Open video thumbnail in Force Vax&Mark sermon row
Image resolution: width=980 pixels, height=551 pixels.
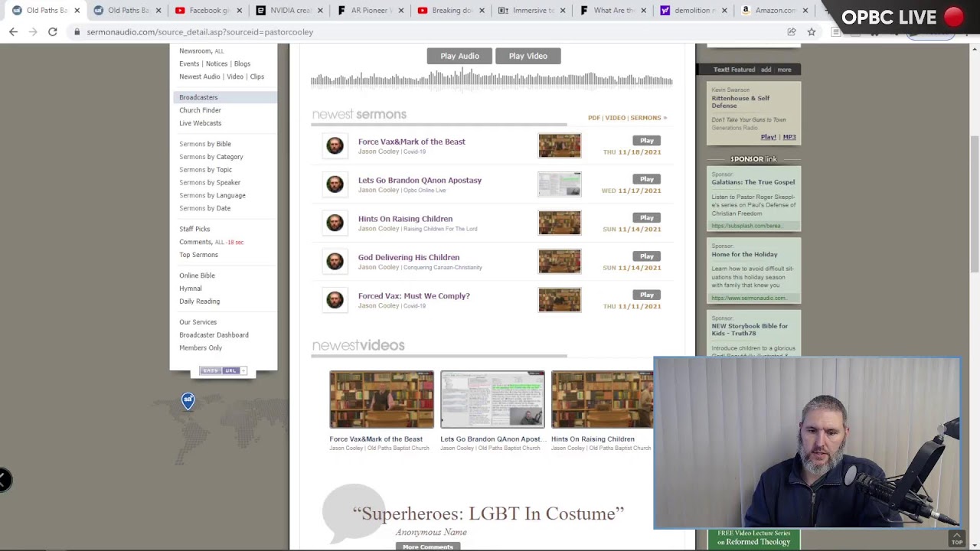(x=560, y=145)
